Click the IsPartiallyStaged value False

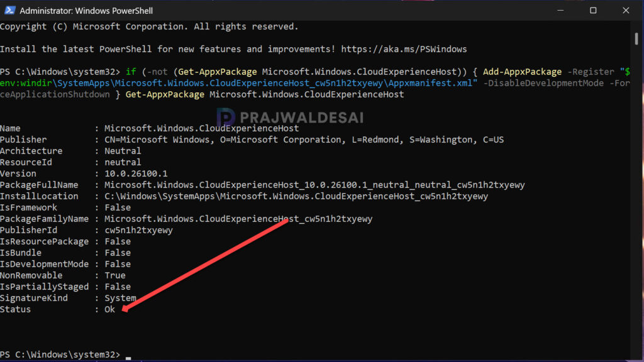[x=118, y=287]
